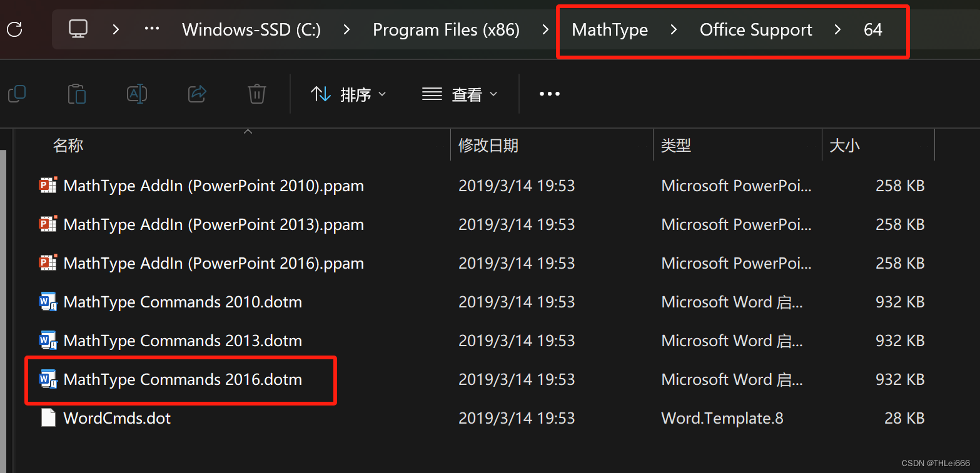Expand the chevron after Windows-SSD (C:)
980x473 pixels.
(347, 29)
